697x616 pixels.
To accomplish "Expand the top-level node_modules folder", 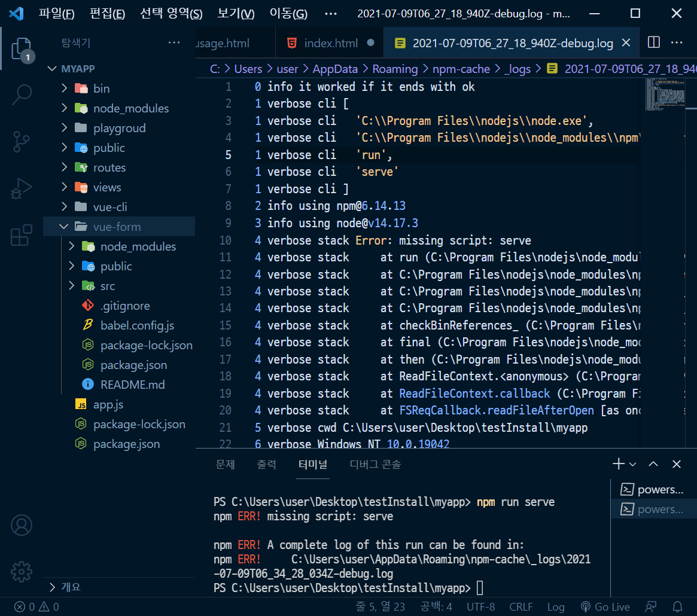I will point(119,108).
